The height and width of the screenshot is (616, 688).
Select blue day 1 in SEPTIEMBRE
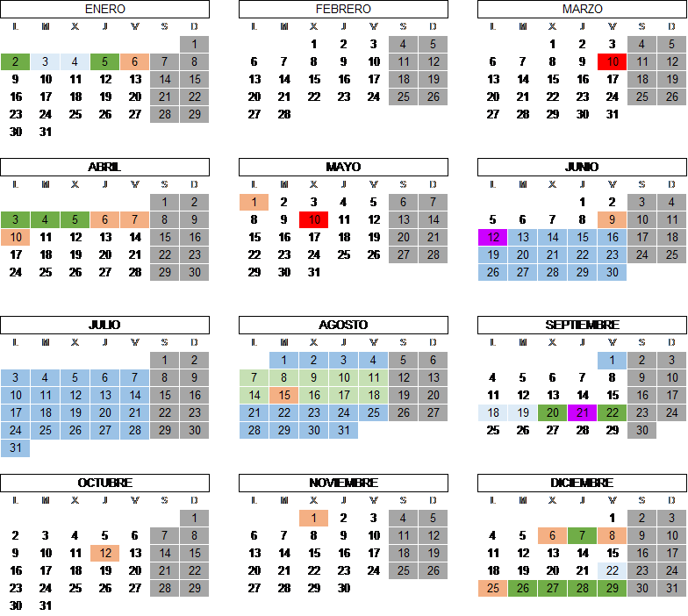(x=613, y=360)
